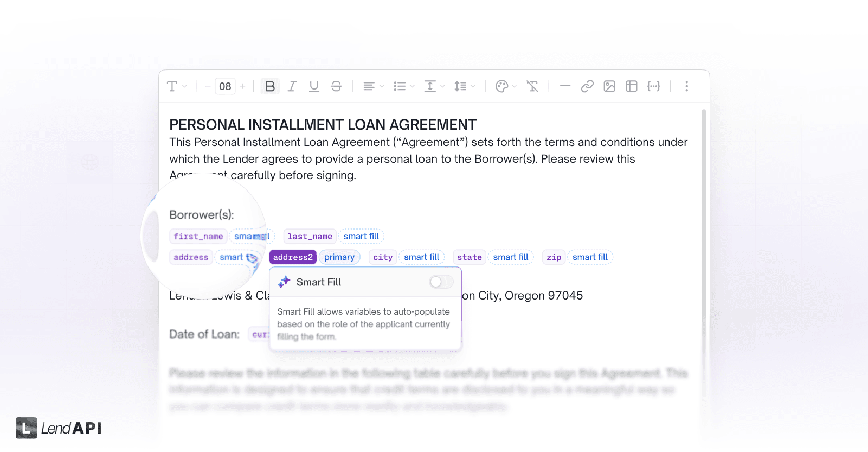Click the Oregon 97045 address text
This screenshot has width=868, height=452.
544,296
